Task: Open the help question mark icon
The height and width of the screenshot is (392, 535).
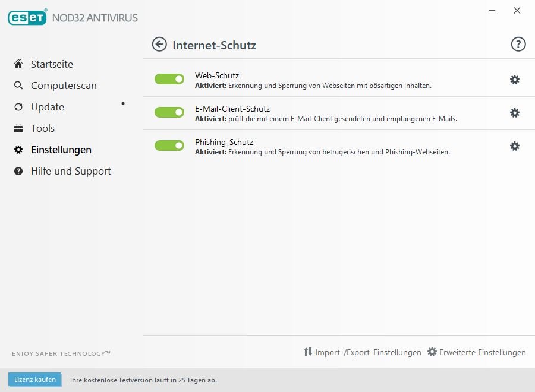Action: (518, 45)
